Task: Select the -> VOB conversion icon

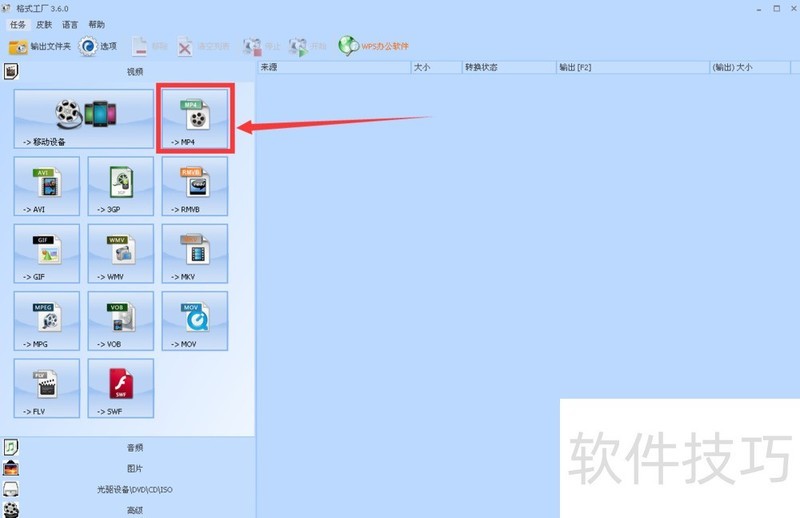Action: 121,321
